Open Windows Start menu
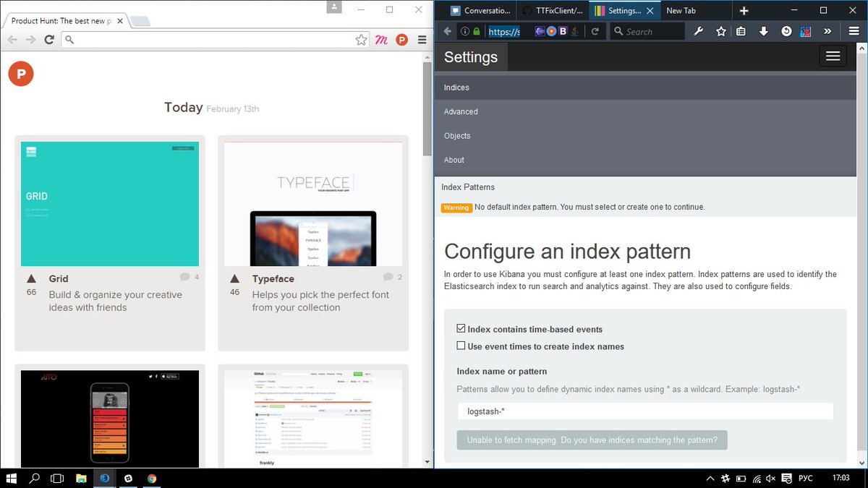 pos(12,478)
